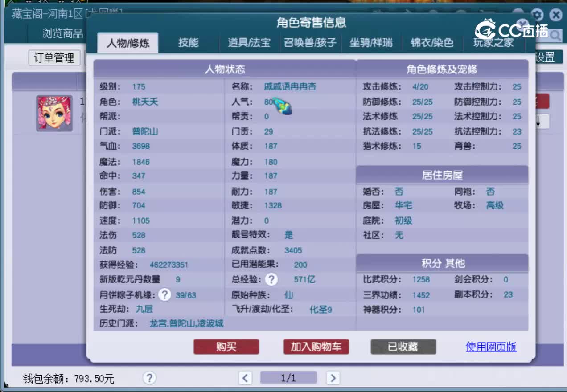Screen dimensions: 567x392
Task: Open the wallet balance help question mark
Action: (x=149, y=377)
